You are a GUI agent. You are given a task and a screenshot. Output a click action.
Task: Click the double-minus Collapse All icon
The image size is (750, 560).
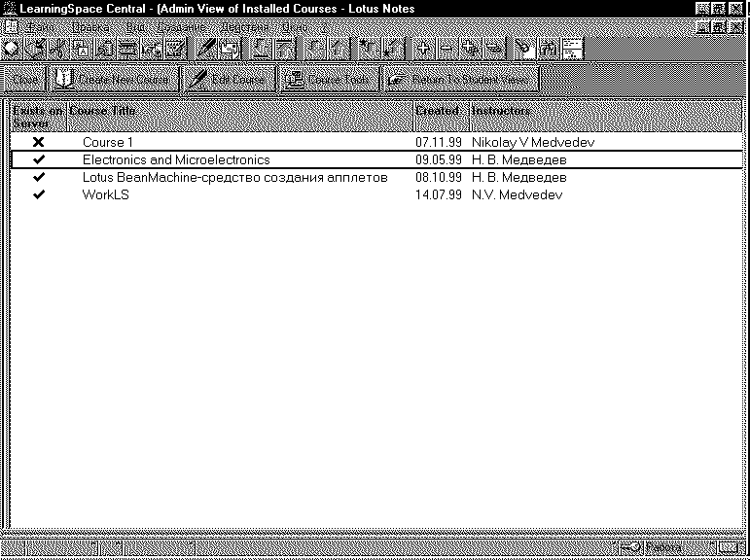pos(493,49)
